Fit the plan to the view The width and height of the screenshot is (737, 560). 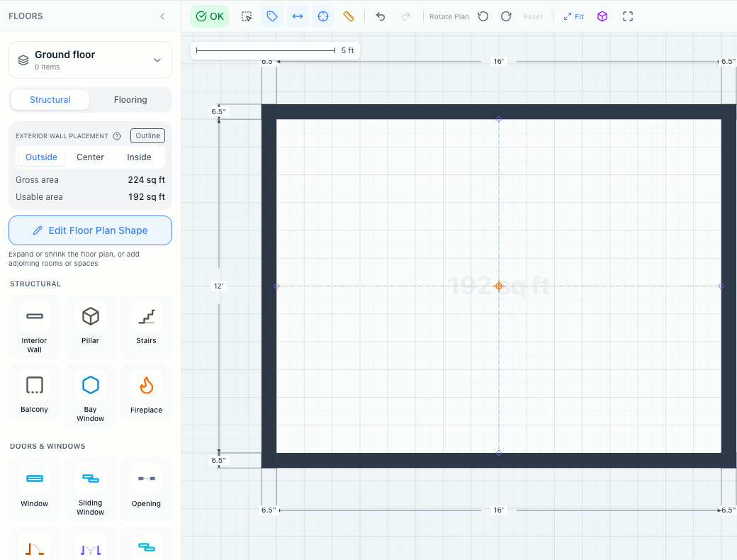(573, 16)
